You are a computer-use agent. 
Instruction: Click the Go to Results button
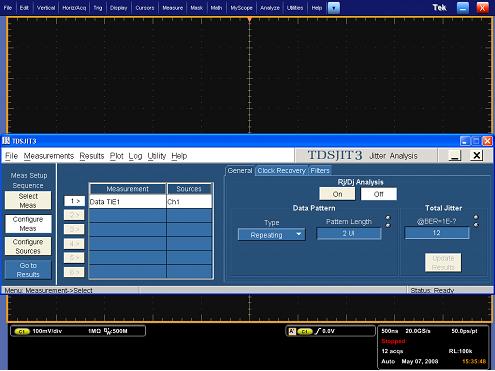28,270
